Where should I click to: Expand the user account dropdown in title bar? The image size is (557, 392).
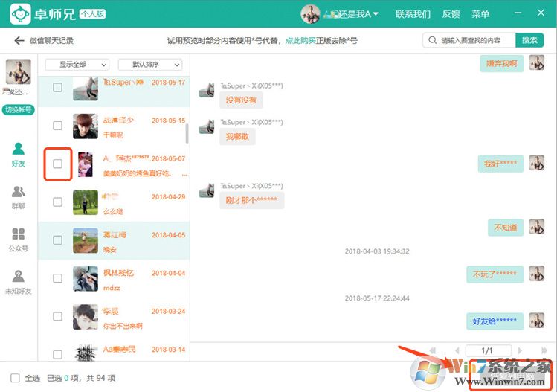[x=376, y=14]
